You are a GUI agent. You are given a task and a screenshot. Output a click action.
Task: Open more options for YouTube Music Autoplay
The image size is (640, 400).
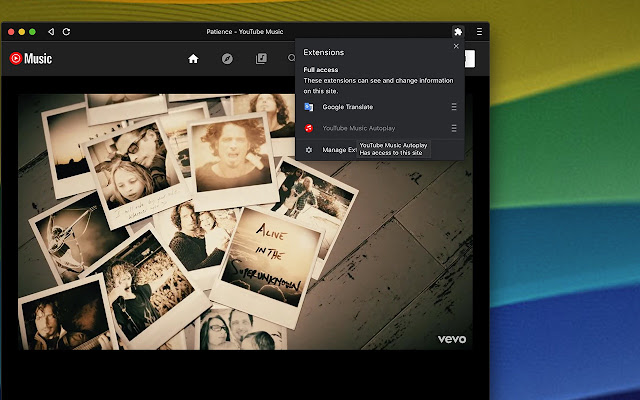453,128
